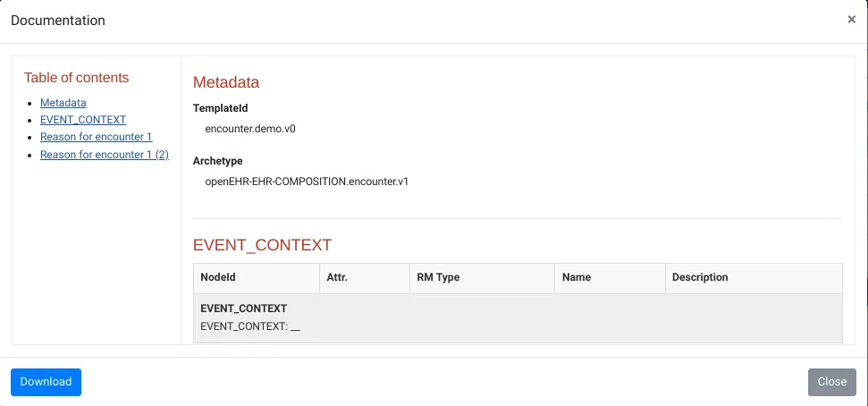
Task: Open the Reason for encounter 1 (2) link
Action: [x=104, y=155]
